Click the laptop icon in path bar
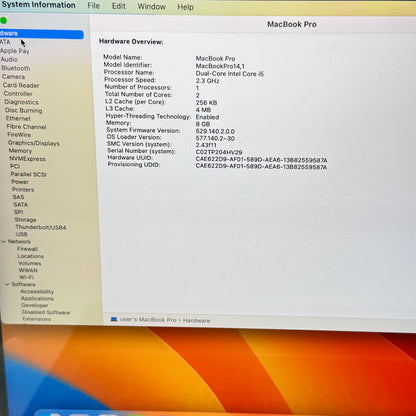 [x=114, y=319]
